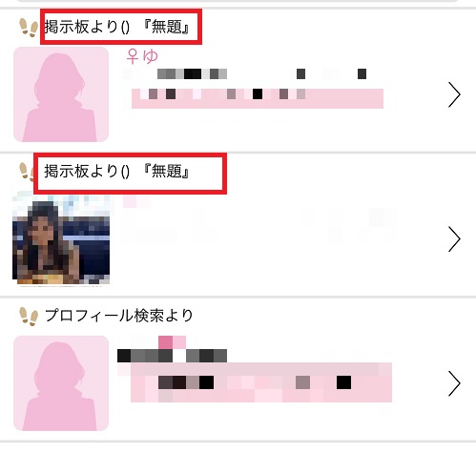
Task: Click the pink ゆ nickname character
Action: 150,56
